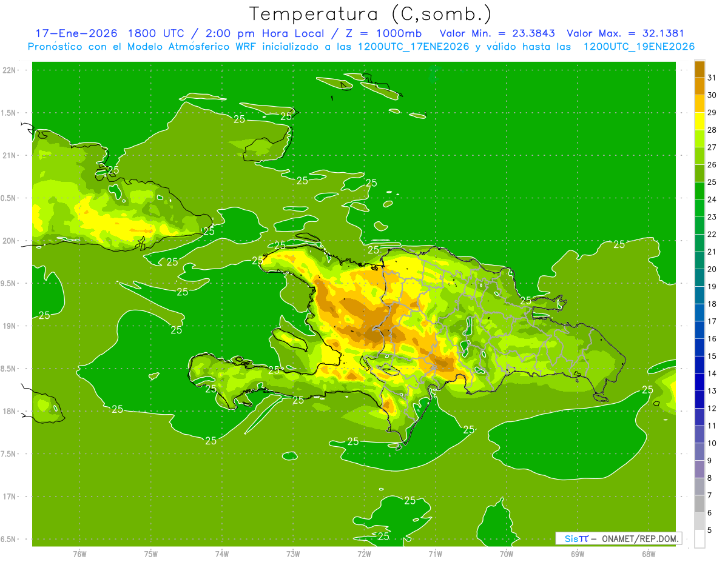
Task: Pick the legend color band between 30 and 31
Action: click(x=699, y=86)
